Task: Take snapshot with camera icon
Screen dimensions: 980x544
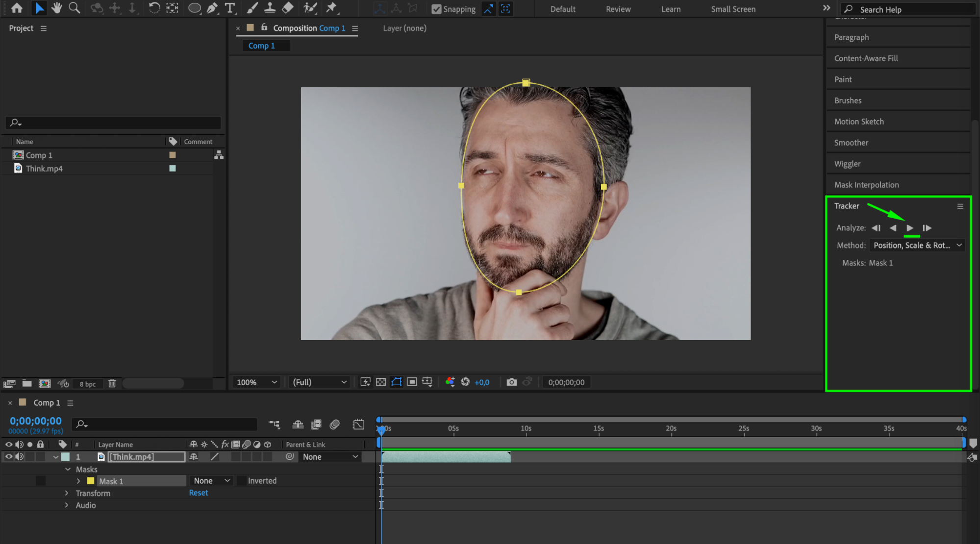Action: click(x=511, y=382)
